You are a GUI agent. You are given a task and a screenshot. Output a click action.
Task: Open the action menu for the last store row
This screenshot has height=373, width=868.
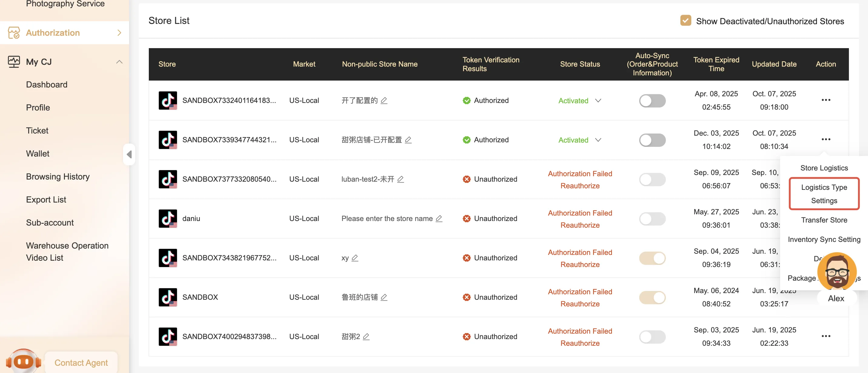[x=826, y=336]
